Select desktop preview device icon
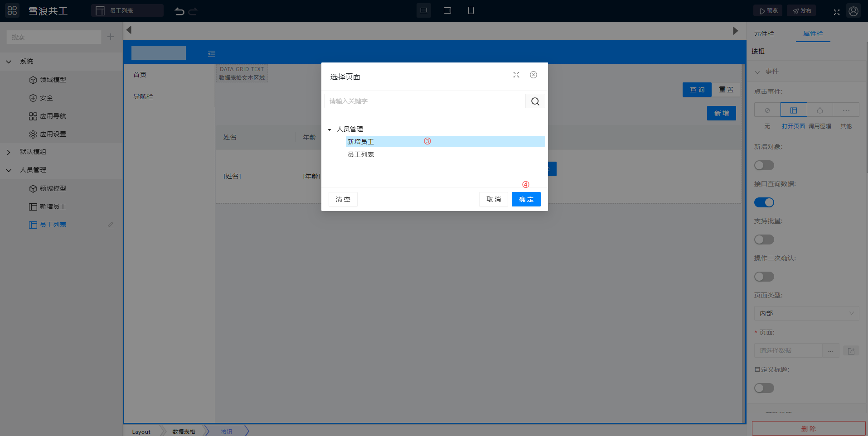 tap(423, 10)
